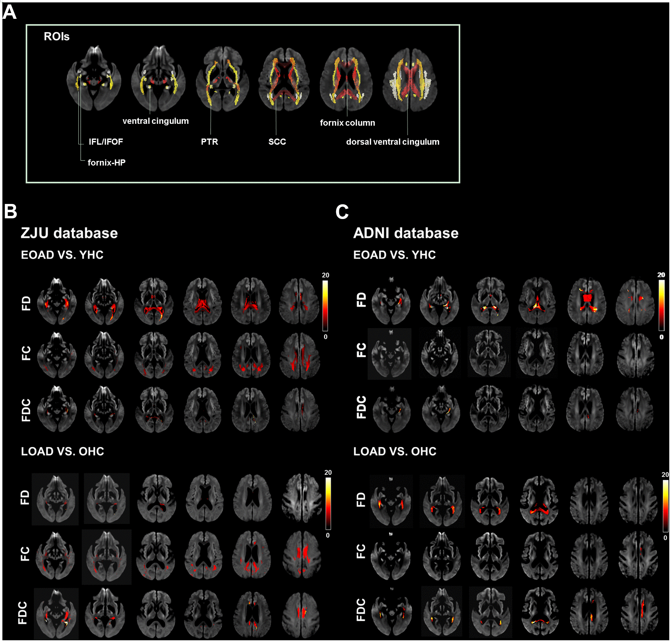Click the panel letter 'B'
This screenshot has height=643, width=672.
click(x=10, y=211)
